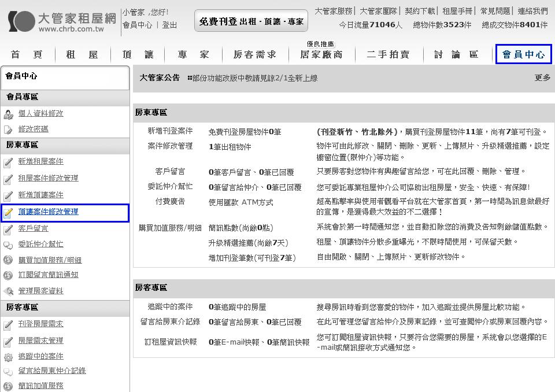
Task: Click 增加刊登筆數(可刊登7筆) text
Action: [x=252, y=258]
